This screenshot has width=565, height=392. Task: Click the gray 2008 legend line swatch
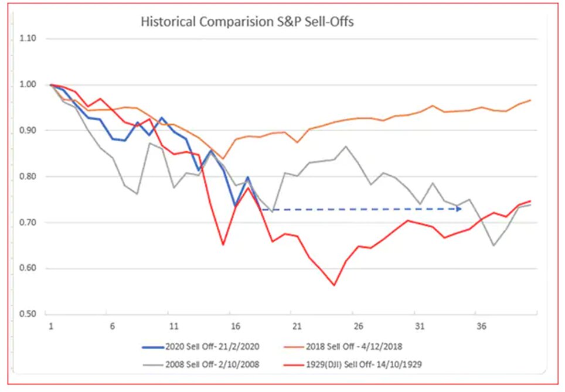point(153,365)
